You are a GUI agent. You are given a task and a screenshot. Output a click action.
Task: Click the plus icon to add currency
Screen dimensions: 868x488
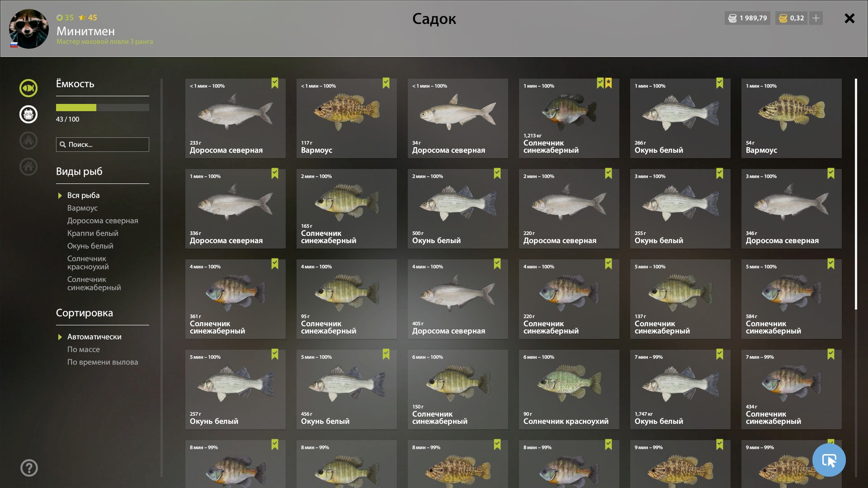pos(816,18)
